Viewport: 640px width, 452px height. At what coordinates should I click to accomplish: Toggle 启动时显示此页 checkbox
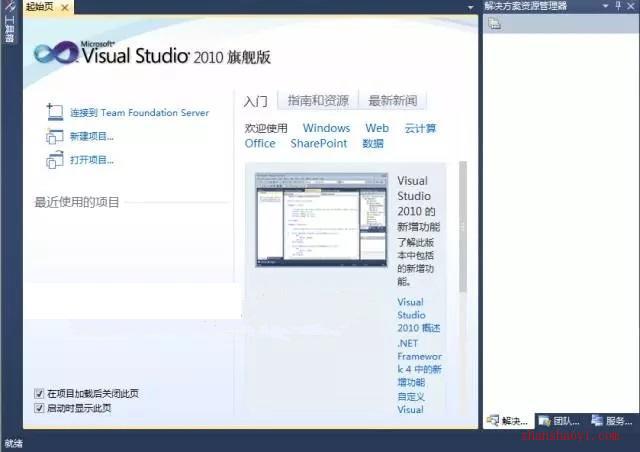pos(39,408)
